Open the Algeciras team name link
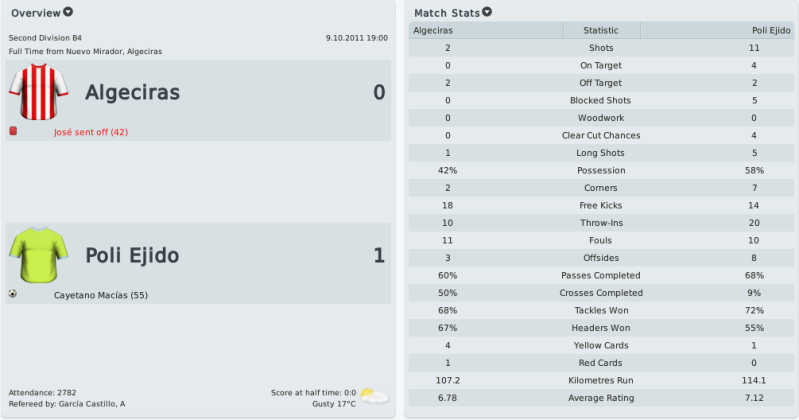This screenshot has height=420, width=799. 132,92
